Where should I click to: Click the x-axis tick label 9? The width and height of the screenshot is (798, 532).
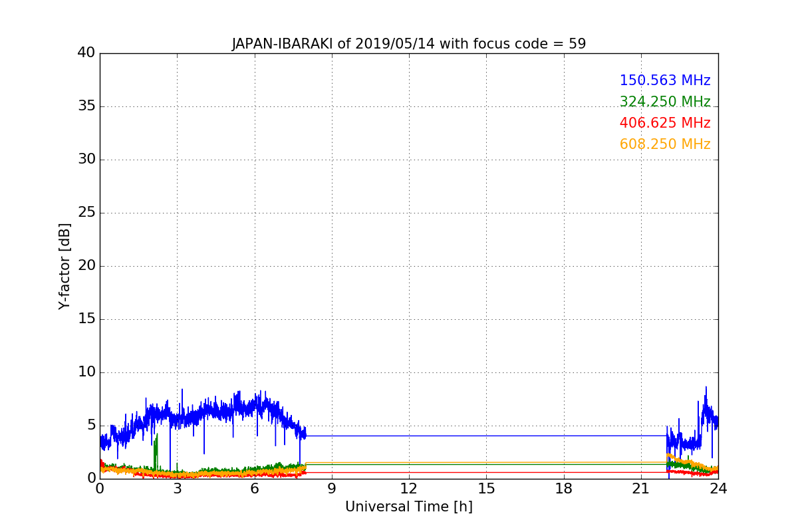332,488
